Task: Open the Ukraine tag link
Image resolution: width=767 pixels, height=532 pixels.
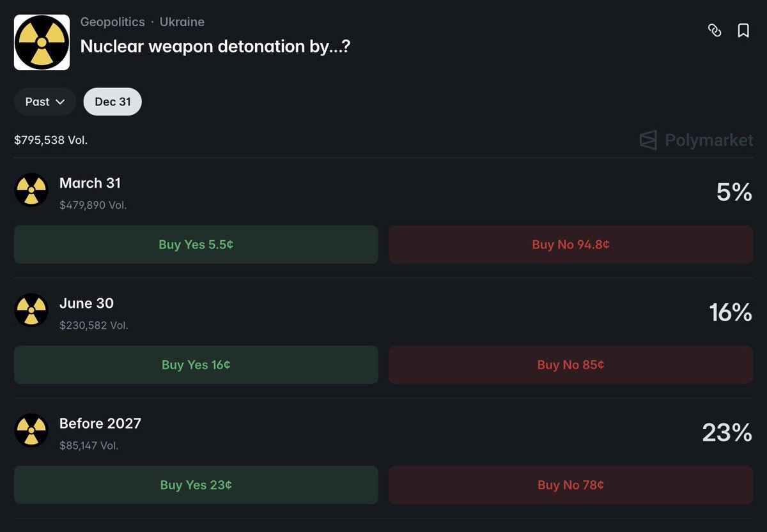Action: pyautogui.click(x=182, y=22)
